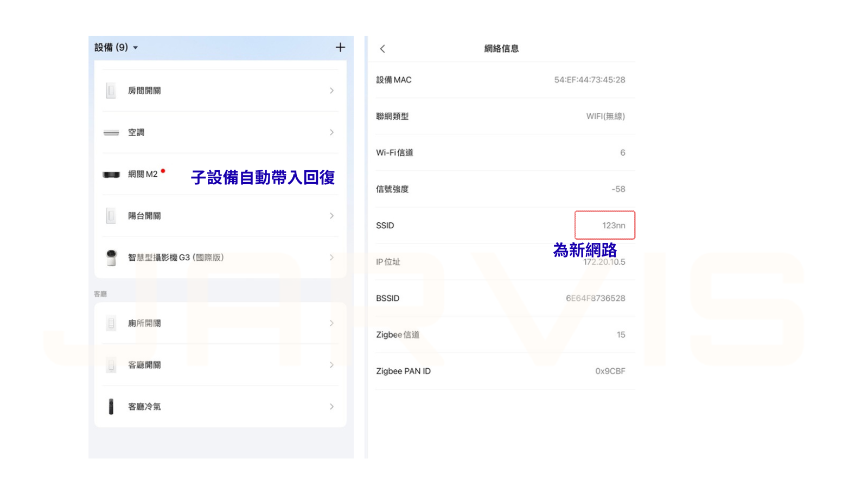Expand 客廳開關 with its chevron arrow
The height and width of the screenshot is (488, 868).
(x=331, y=365)
